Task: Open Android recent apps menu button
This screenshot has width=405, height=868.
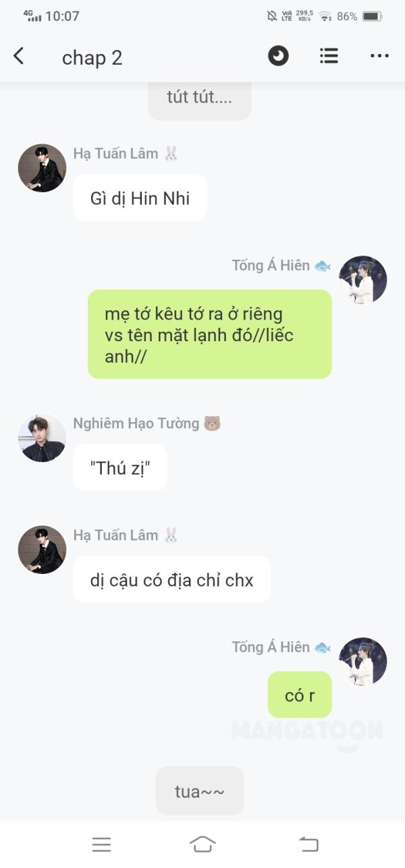Action: pyautogui.click(x=101, y=844)
